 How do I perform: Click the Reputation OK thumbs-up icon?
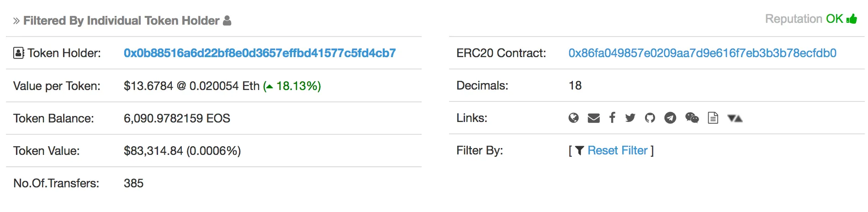852,19
